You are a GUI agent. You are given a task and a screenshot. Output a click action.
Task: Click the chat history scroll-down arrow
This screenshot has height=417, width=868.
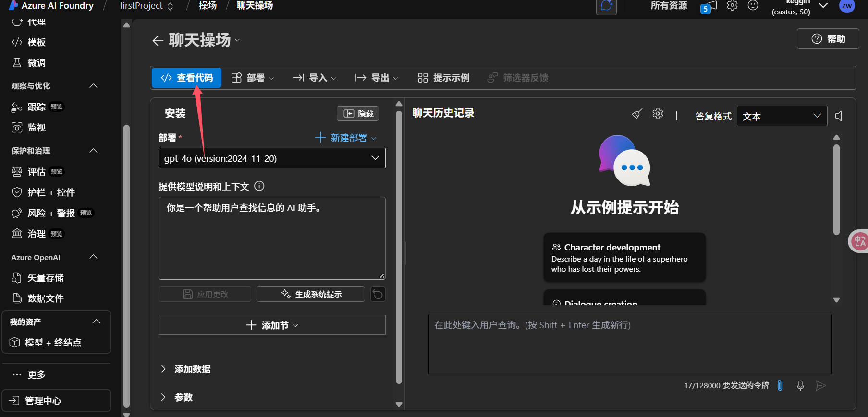(x=836, y=300)
